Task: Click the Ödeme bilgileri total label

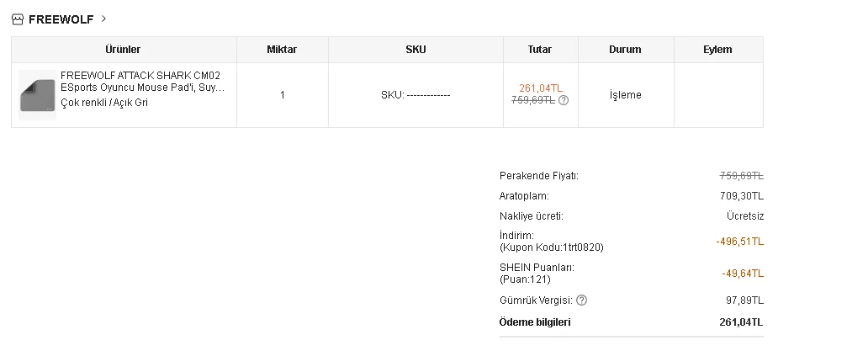Action: click(x=535, y=322)
